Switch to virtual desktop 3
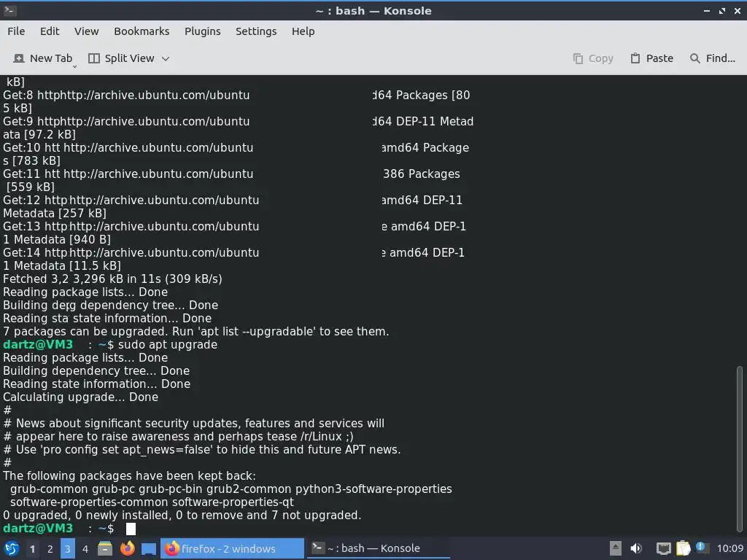Image resolution: width=747 pixels, height=560 pixels. [x=67, y=548]
